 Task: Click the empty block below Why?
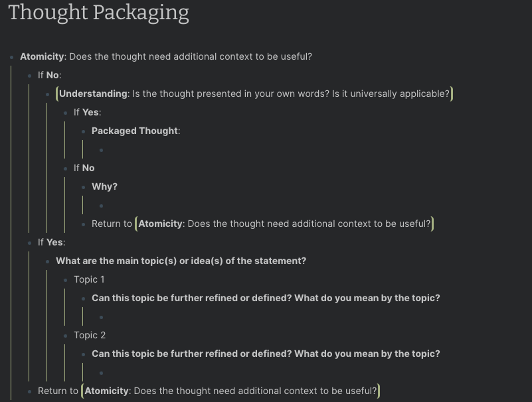point(133,206)
